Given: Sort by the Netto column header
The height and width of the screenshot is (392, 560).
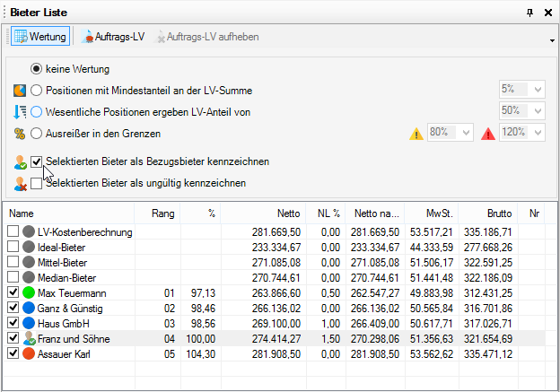Looking at the screenshot, I should tap(263, 213).
